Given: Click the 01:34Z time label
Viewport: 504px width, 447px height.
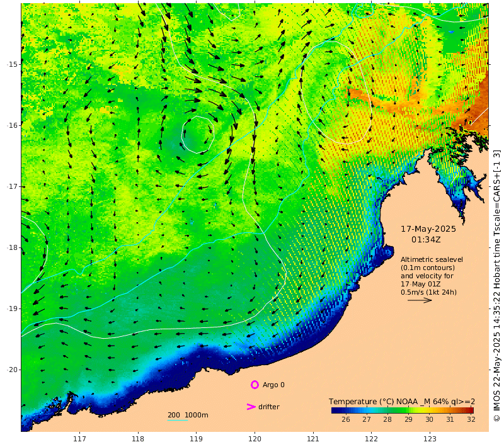Looking at the screenshot, I should [426, 240].
